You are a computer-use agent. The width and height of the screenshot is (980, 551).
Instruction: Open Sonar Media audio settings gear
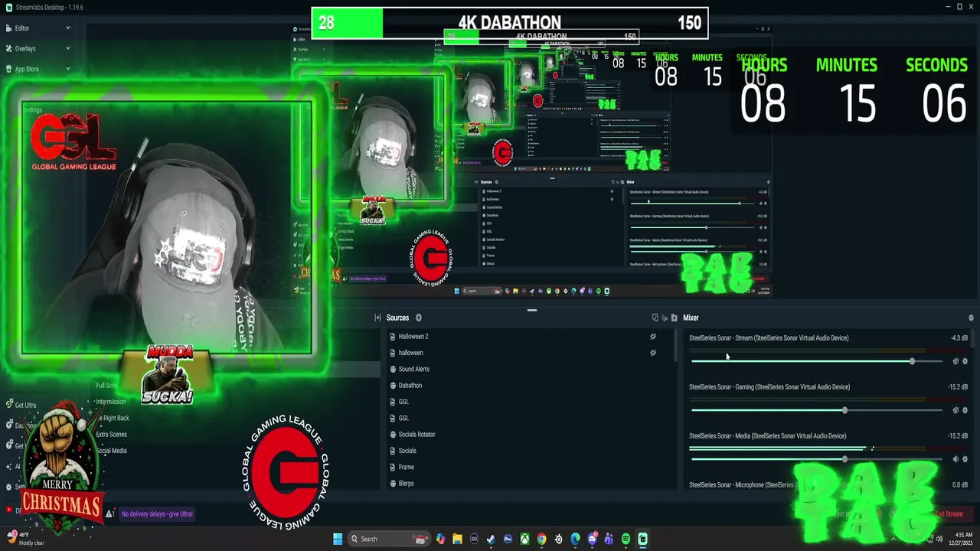[965, 459]
